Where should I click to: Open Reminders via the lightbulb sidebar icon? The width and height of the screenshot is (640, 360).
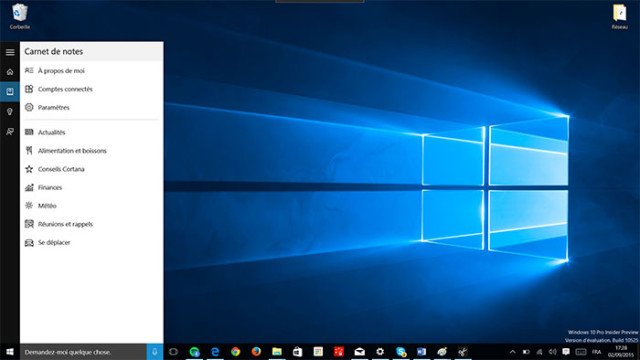(10, 111)
